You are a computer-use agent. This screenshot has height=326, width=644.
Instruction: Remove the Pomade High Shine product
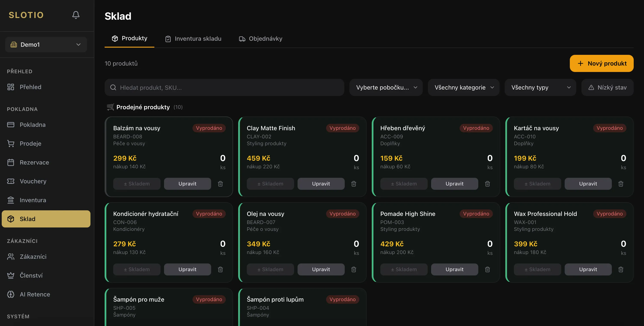(487, 269)
